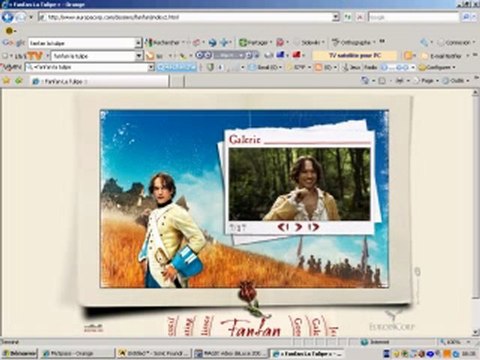The width and height of the screenshot is (480, 360).
Task: Click the Print icon in the command bar
Action: coord(399,80)
